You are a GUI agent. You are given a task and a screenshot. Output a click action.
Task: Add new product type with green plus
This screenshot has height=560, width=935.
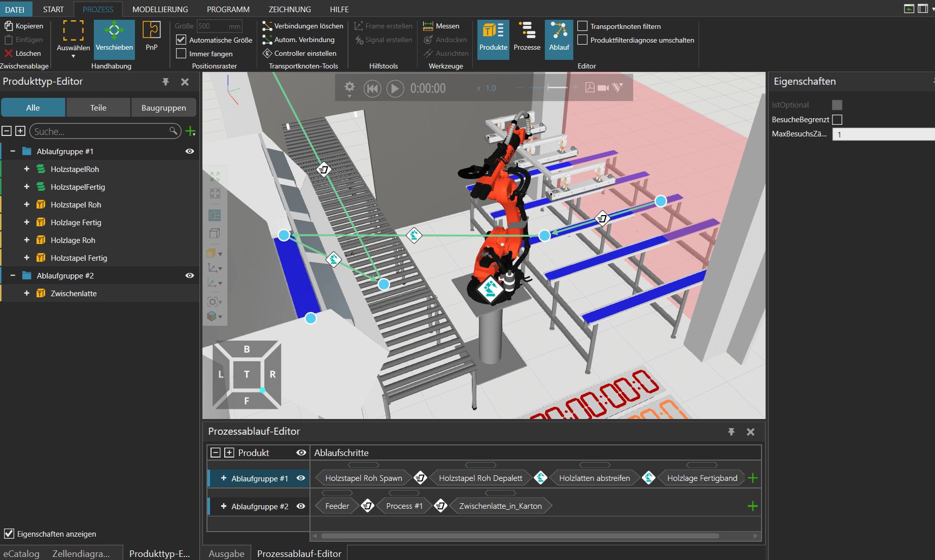click(191, 131)
